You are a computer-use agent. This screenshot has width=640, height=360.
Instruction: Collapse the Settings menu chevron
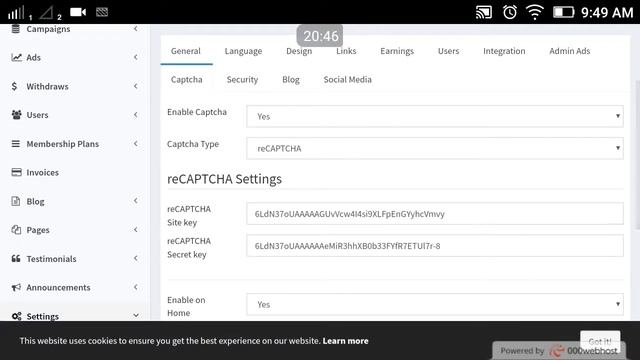point(136,316)
